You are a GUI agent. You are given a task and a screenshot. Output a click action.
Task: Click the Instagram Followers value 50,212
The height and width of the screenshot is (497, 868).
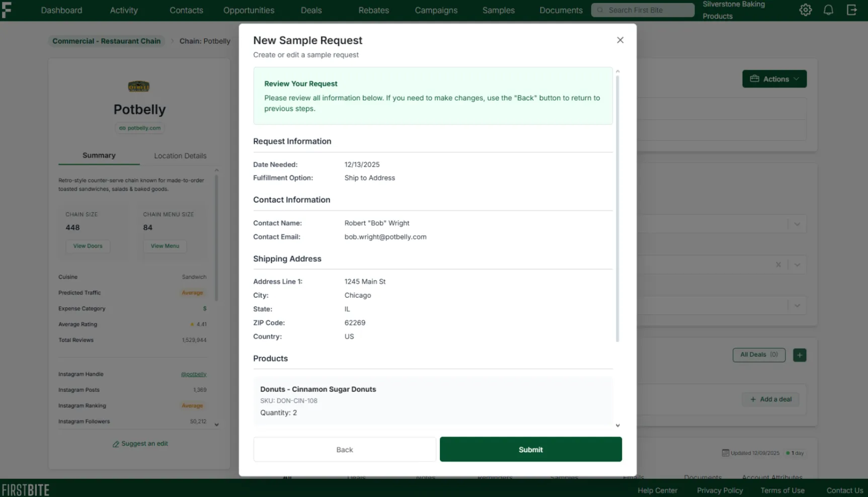click(198, 422)
